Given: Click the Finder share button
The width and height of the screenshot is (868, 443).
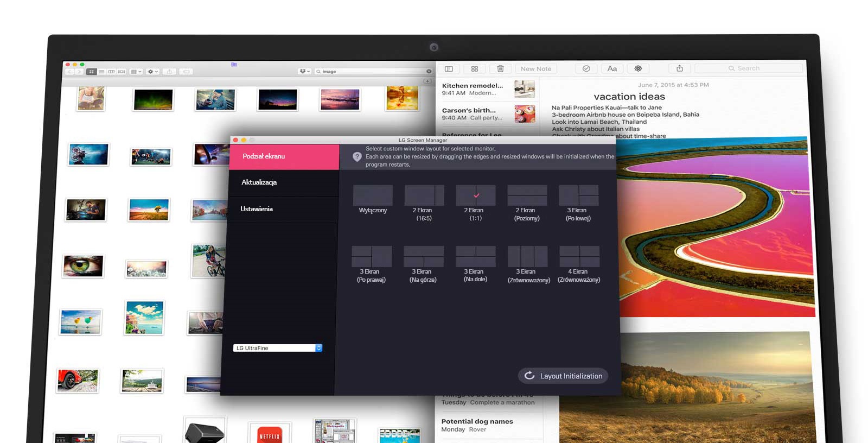Looking at the screenshot, I should point(169,72).
